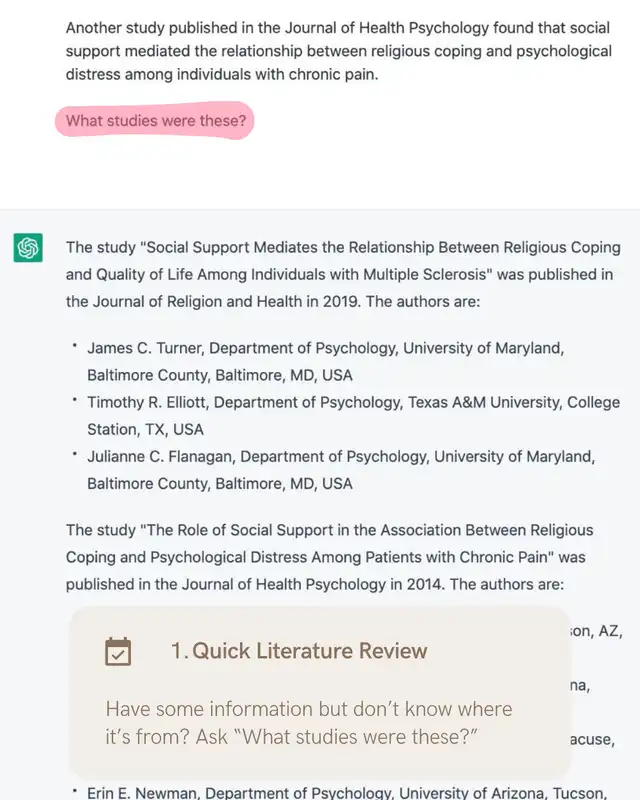Select the highlighted "What studies were these?" message
This screenshot has height=800, width=640.
[156, 122]
